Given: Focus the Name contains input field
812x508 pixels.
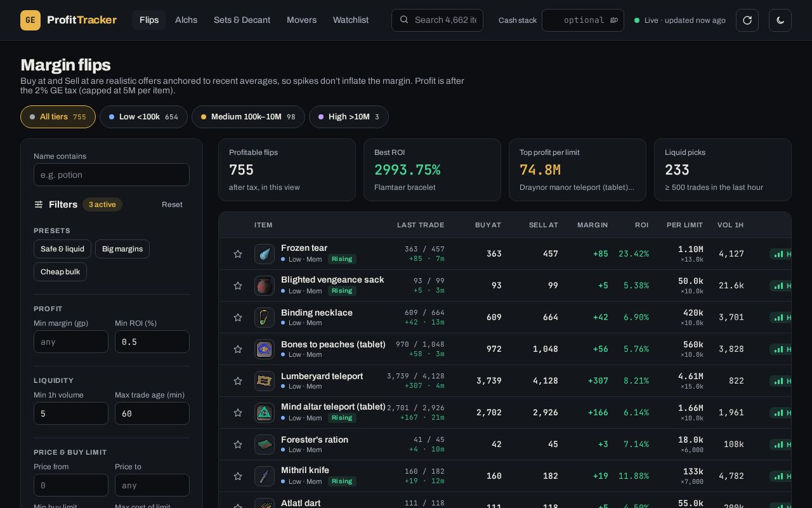Looking at the screenshot, I should [x=112, y=175].
